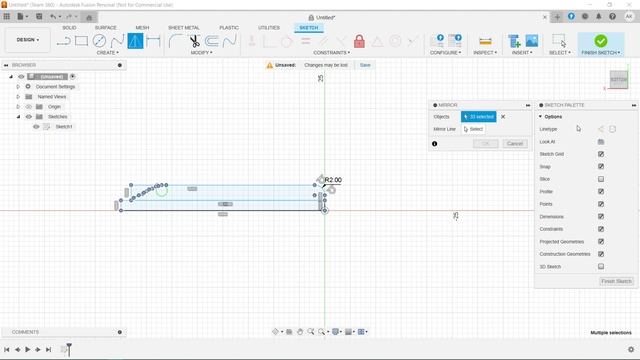Open the INSPECT dropdown menu
The width and height of the screenshot is (640, 360).
pyautogui.click(x=485, y=53)
